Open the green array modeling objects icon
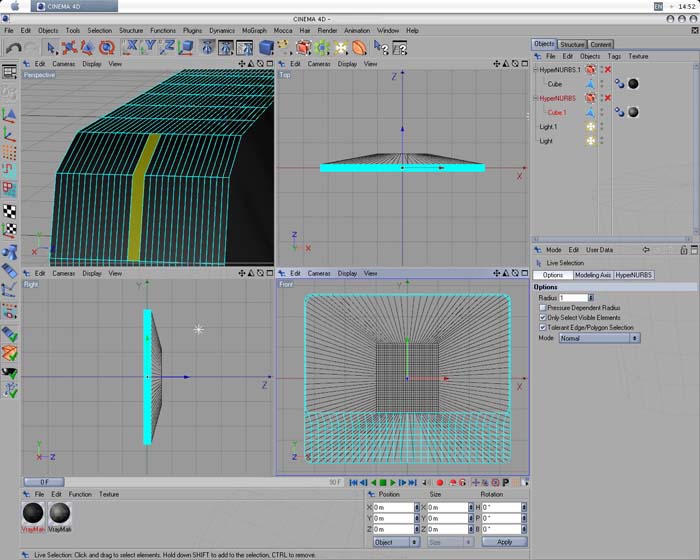The height and width of the screenshot is (560, 700). 322,48
